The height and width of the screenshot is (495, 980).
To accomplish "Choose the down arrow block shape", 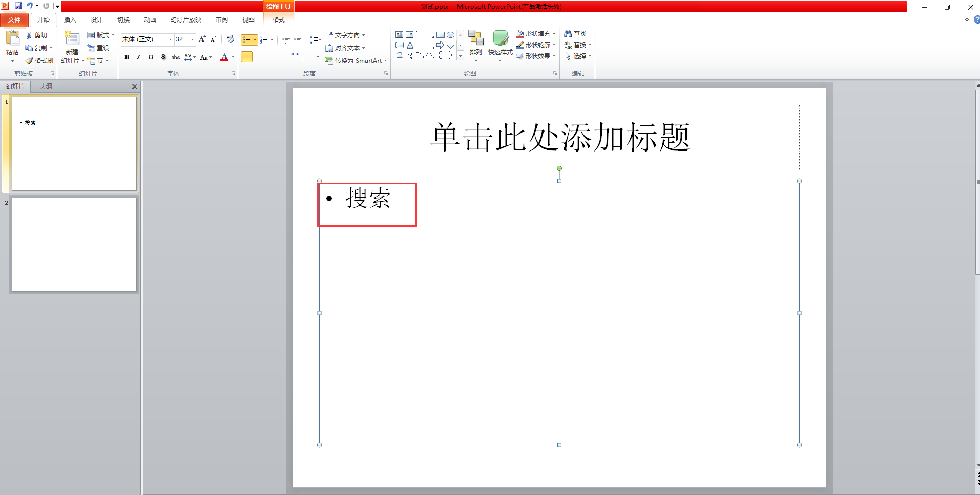I will point(451,45).
